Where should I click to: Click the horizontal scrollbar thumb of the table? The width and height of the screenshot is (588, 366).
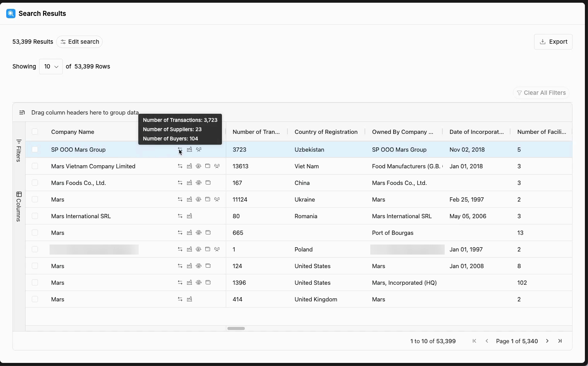click(x=236, y=328)
